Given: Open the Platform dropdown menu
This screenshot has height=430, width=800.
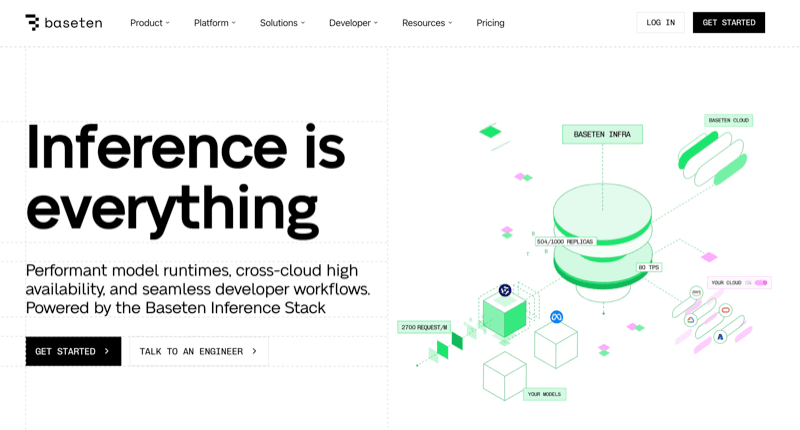Looking at the screenshot, I should click(215, 22).
